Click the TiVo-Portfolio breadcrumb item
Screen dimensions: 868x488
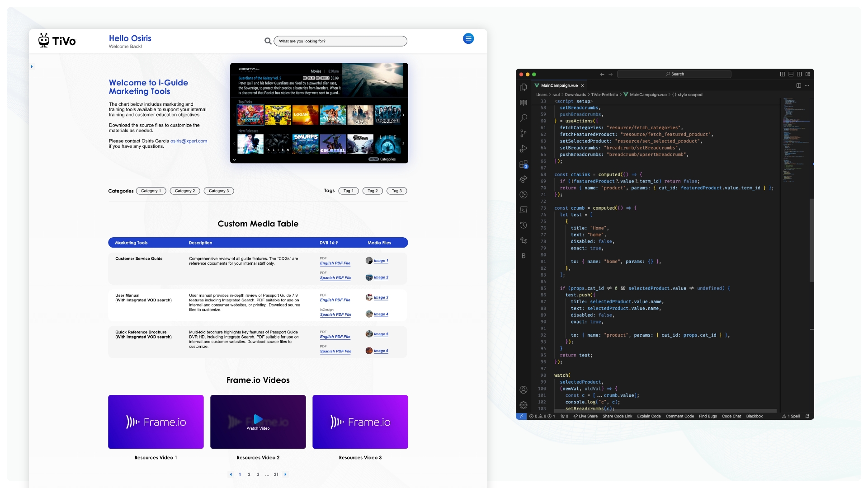coord(604,95)
